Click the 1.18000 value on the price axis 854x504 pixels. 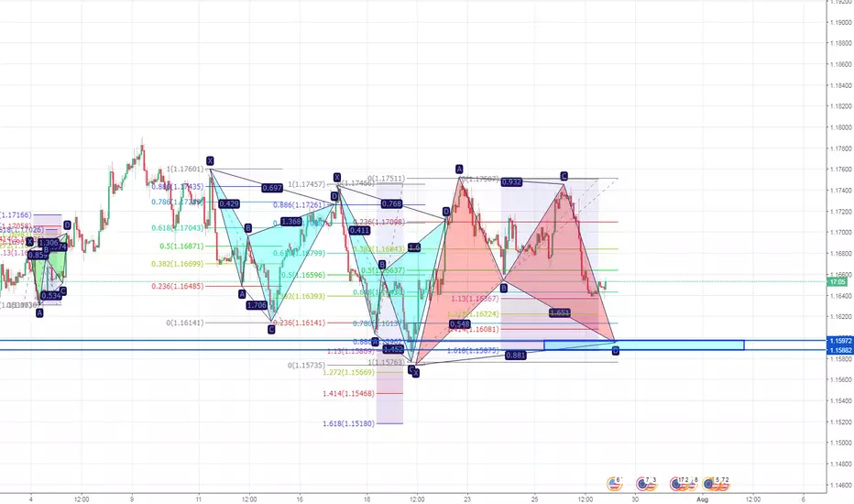(841, 127)
